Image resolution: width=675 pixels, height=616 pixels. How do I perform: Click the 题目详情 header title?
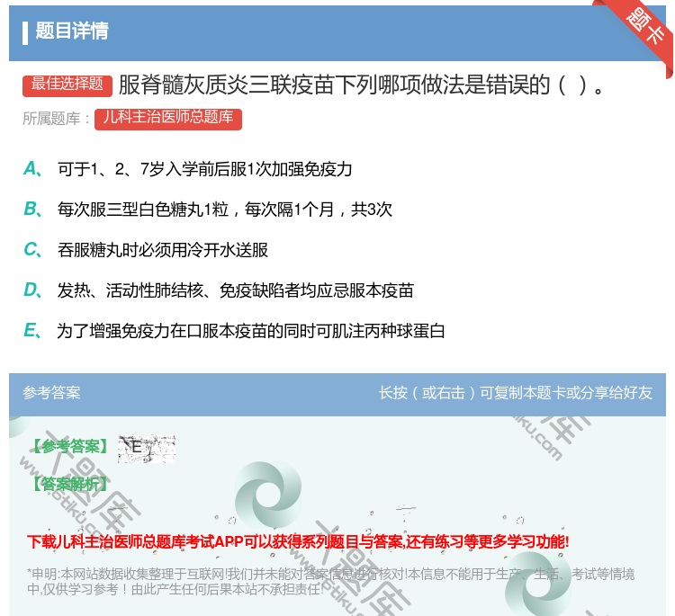(x=72, y=31)
